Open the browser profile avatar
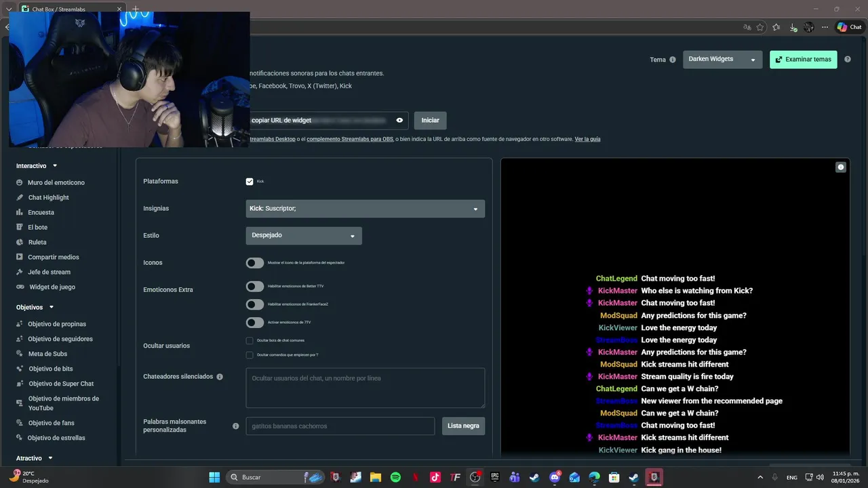The width and height of the screenshot is (868, 488). coord(808,27)
